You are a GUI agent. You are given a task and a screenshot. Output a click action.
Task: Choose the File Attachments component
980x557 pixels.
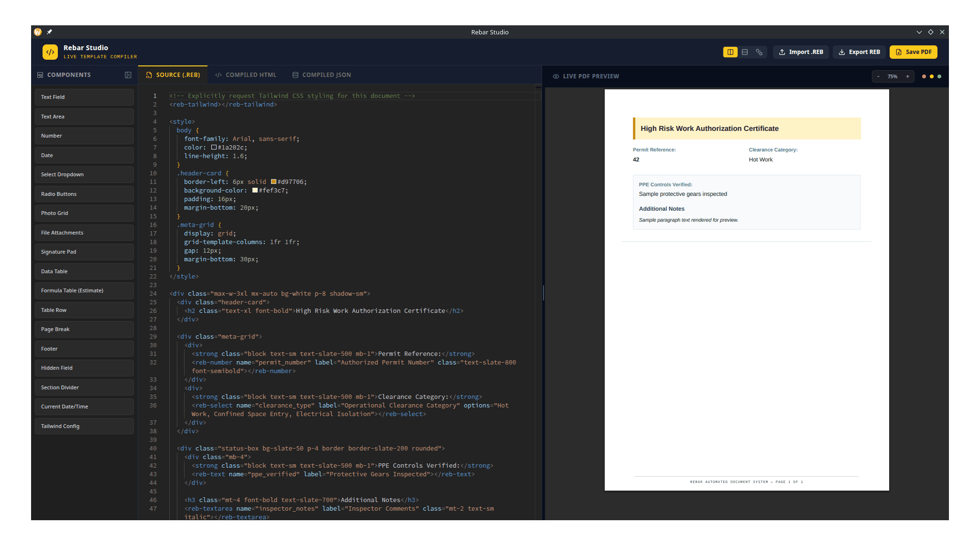[84, 233]
